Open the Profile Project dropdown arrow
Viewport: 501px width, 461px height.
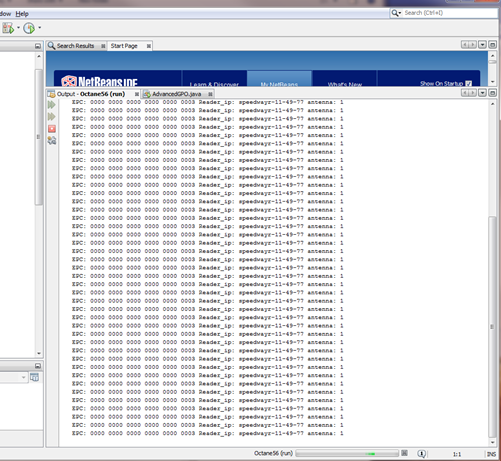click(x=40, y=28)
